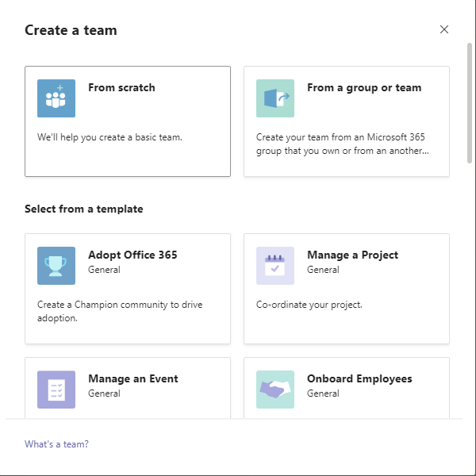This screenshot has width=476, height=476.
Task: Choose the Onboard Employees template title
Action: click(x=359, y=379)
